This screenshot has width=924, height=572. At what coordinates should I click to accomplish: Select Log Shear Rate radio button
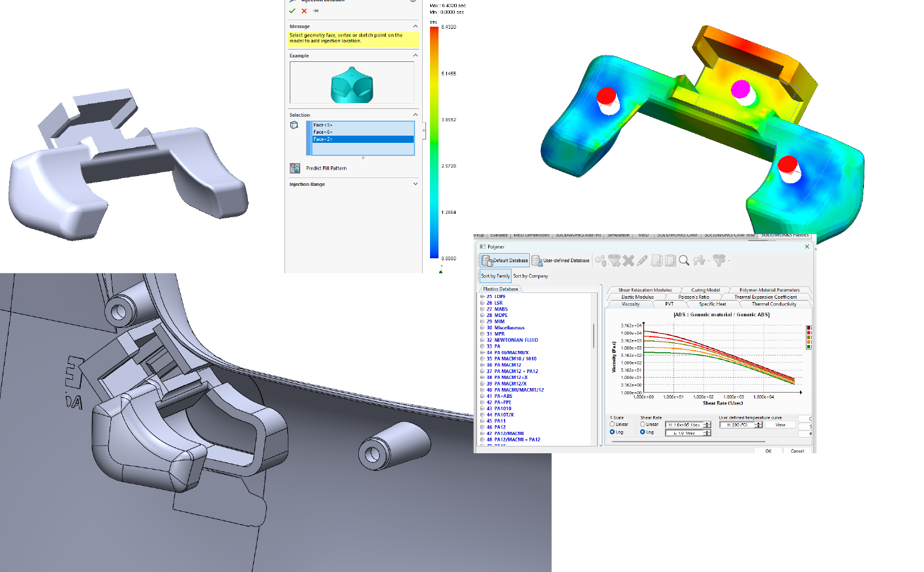click(643, 432)
